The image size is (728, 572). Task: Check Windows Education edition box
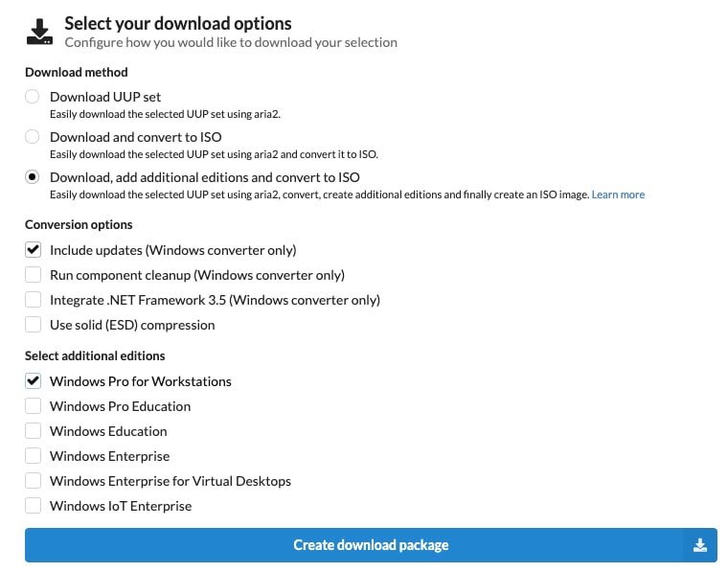(33, 431)
